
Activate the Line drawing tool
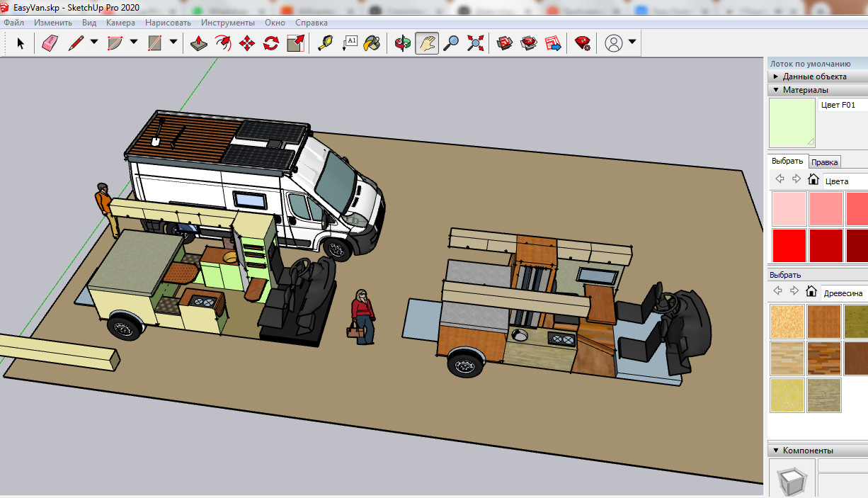pyautogui.click(x=75, y=43)
